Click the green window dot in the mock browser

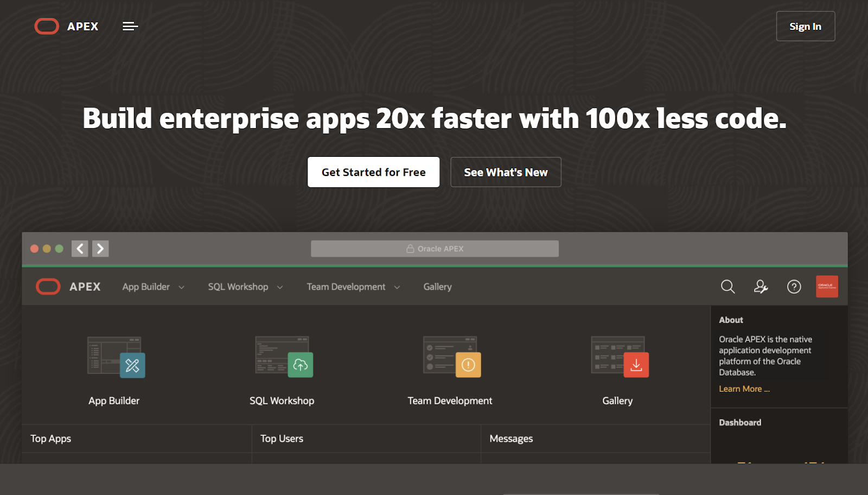pyautogui.click(x=59, y=249)
